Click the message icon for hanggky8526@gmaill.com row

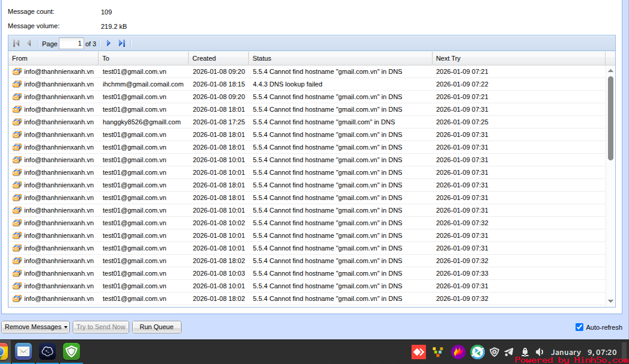point(17,122)
